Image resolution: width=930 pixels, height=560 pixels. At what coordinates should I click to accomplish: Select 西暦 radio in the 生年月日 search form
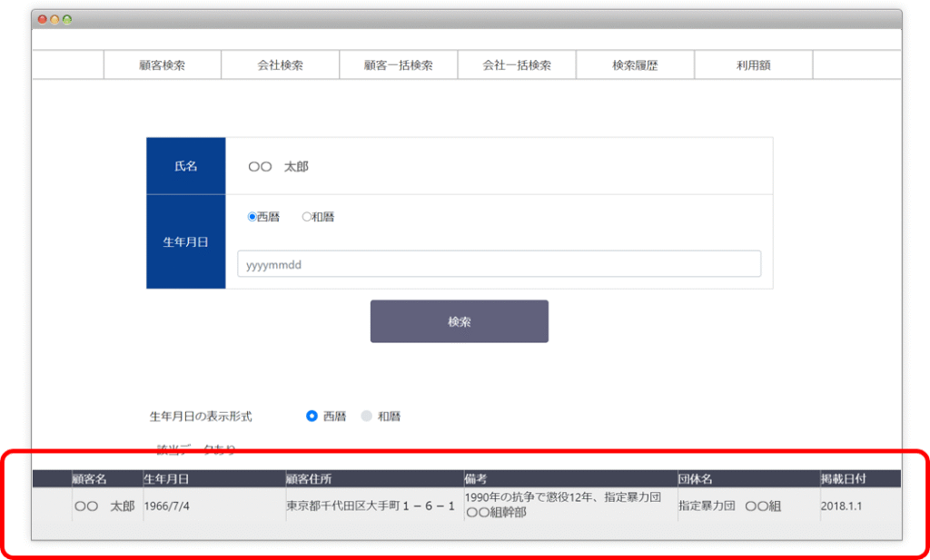tap(252, 217)
